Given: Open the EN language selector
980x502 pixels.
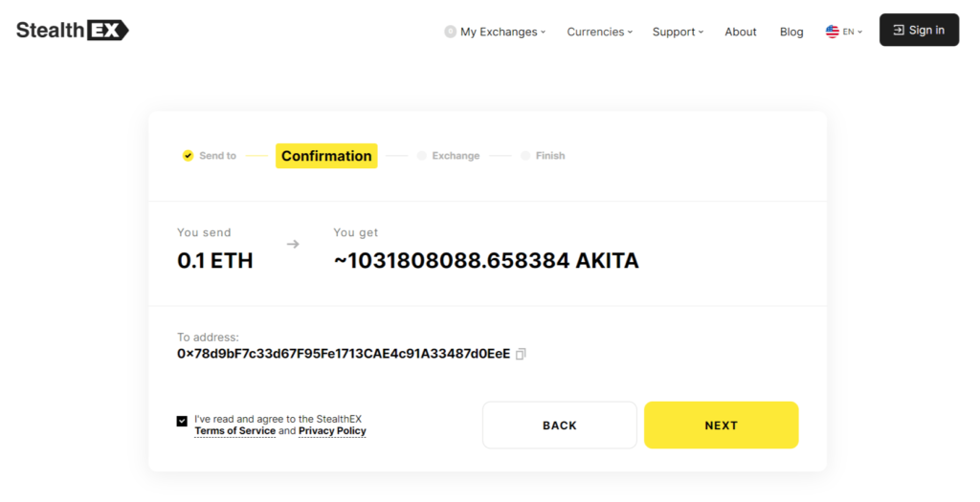Looking at the screenshot, I should pos(852,32).
